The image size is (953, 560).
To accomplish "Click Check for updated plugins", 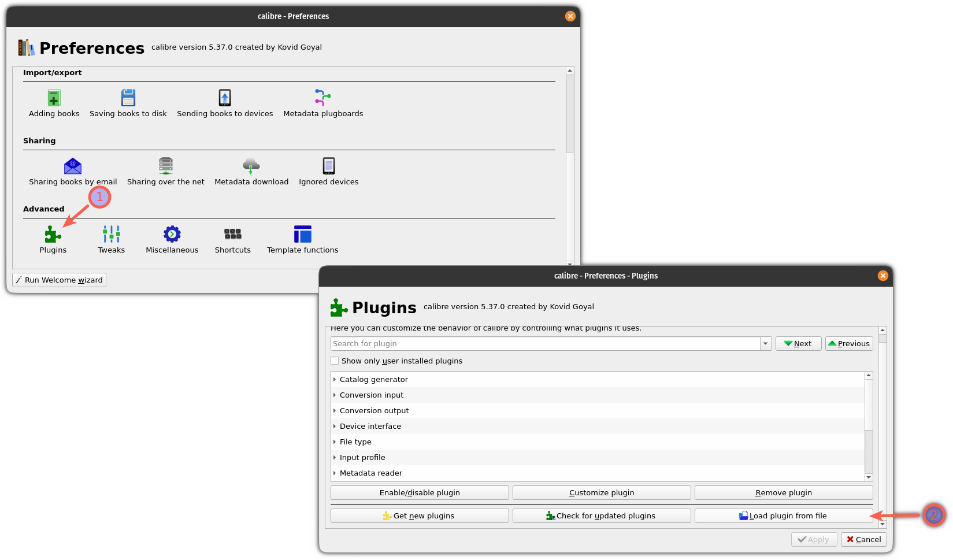I will pyautogui.click(x=602, y=516).
